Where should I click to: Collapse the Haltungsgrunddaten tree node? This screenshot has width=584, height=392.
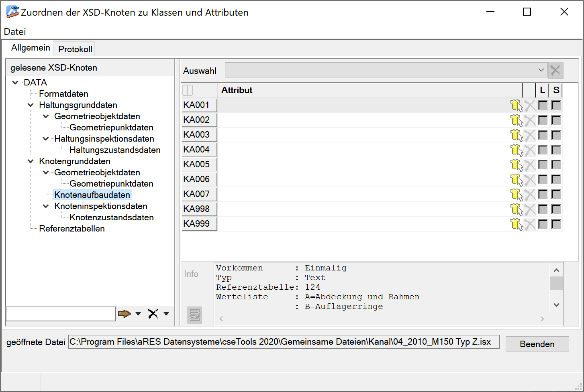click(x=31, y=105)
